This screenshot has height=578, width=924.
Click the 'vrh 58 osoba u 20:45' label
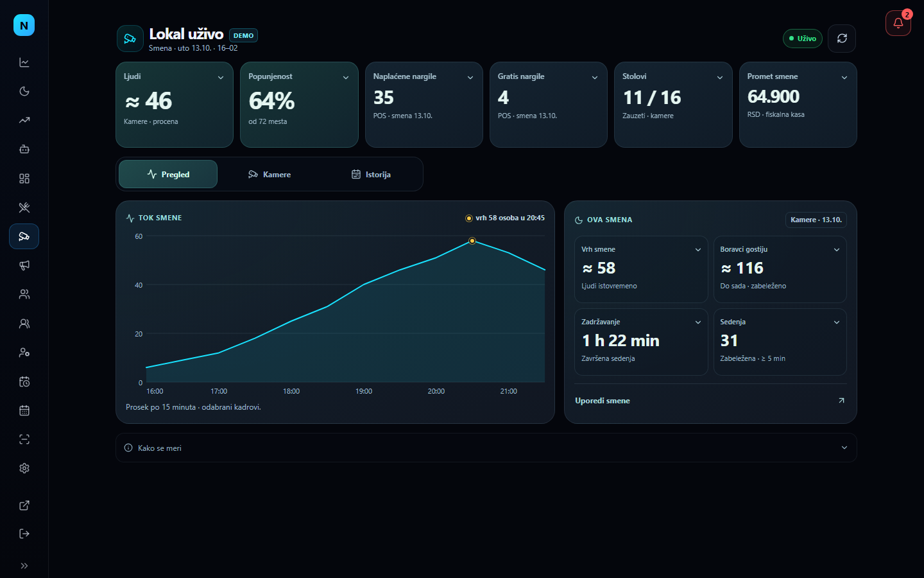pos(510,218)
